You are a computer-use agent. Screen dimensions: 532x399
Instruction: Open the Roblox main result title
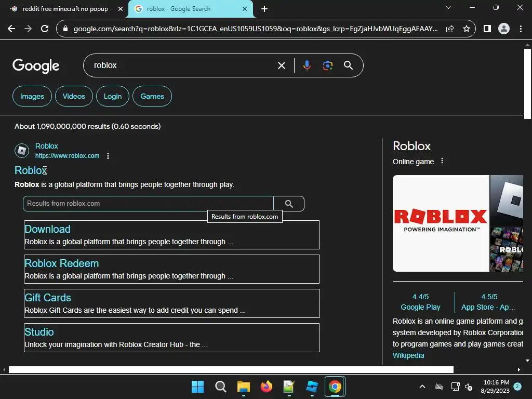coord(31,170)
